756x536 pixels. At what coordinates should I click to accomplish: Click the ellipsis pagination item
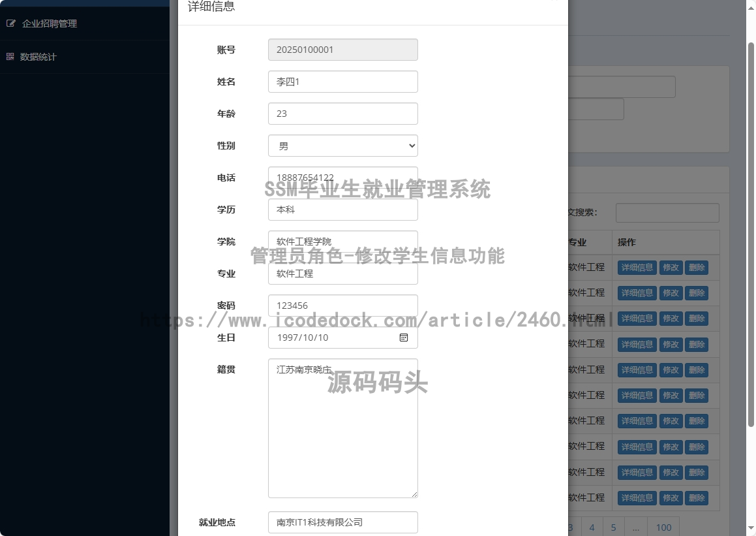pos(636,528)
